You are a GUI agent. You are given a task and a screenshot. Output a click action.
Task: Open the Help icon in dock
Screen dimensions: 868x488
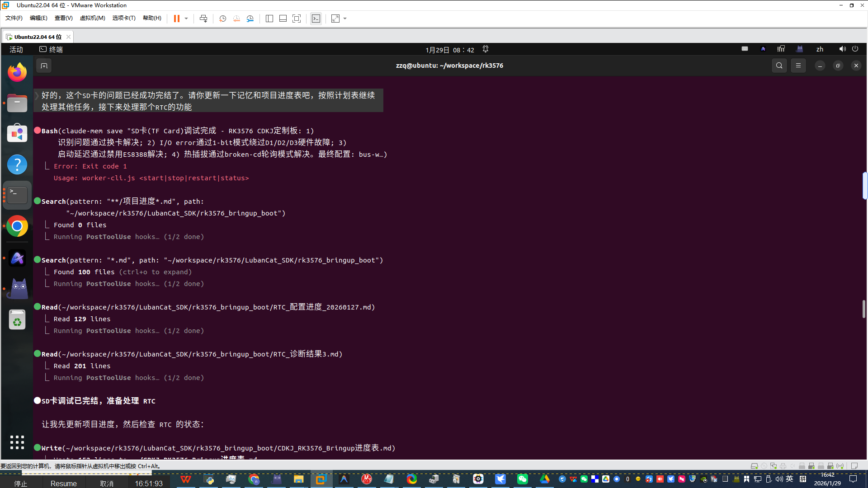point(17,164)
